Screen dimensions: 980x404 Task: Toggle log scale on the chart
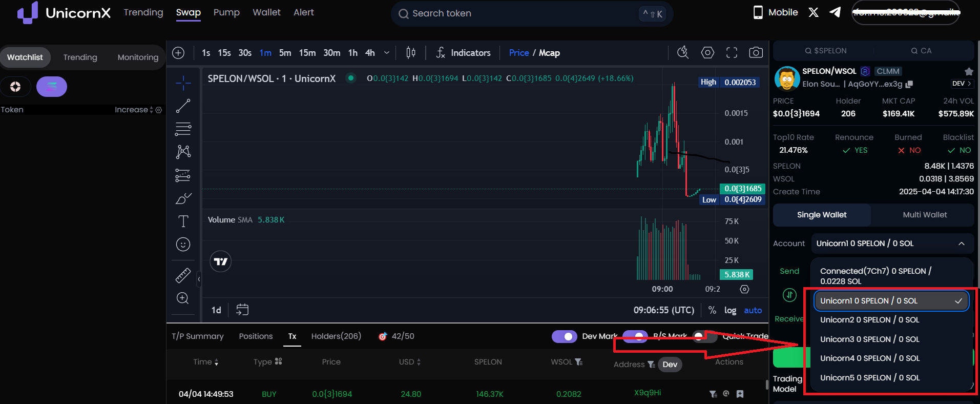(730, 310)
